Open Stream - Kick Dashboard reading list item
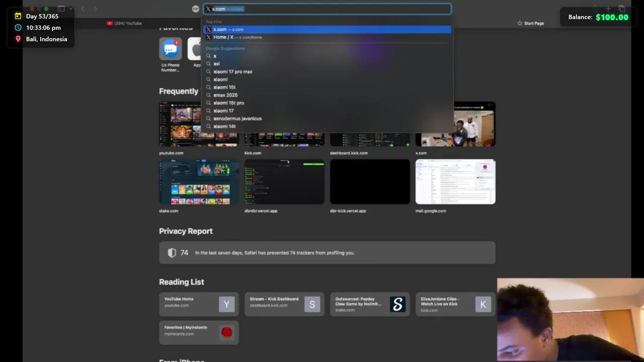This screenshot has width=644, height=362. [x=284, y=304]
